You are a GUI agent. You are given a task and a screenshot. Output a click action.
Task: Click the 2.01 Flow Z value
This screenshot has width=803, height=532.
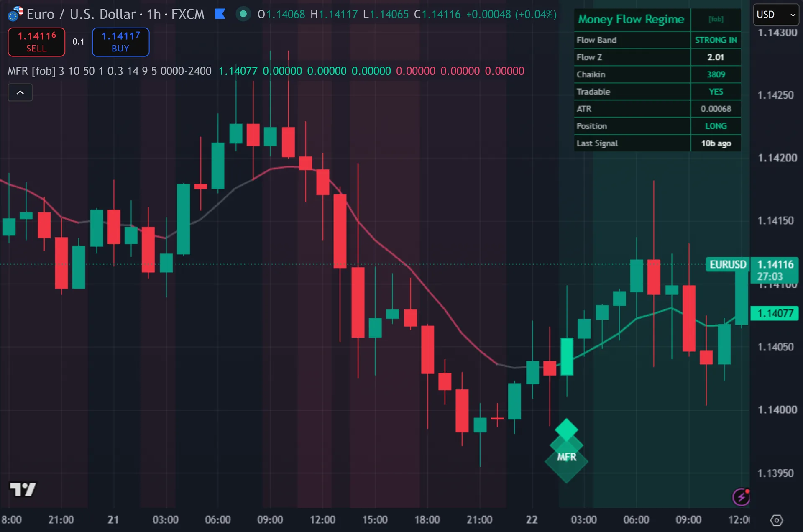point(716,57)
